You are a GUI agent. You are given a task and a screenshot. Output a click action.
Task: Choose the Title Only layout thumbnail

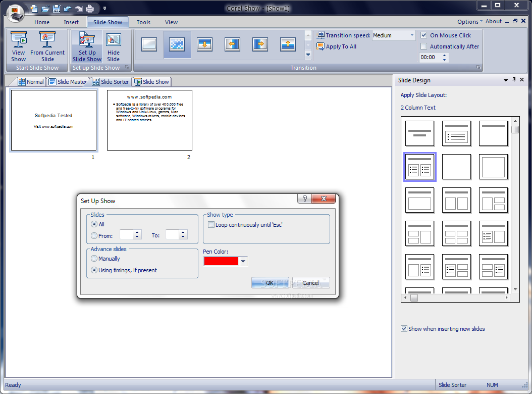[493, 133]
